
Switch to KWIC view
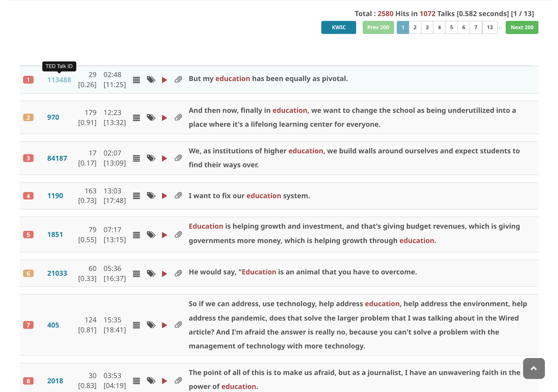point(338,27)
